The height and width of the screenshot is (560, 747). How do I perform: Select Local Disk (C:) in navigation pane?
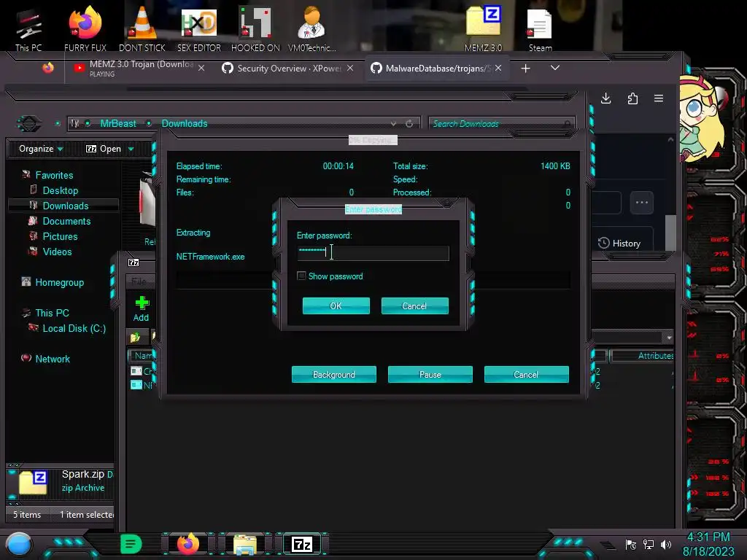click(74, 328)
